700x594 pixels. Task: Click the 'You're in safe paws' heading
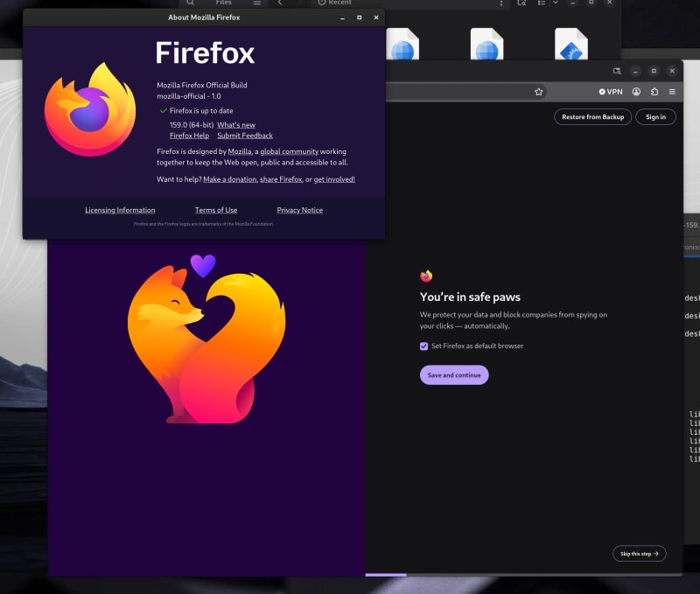pyautogui.click(x=470, y=297)
